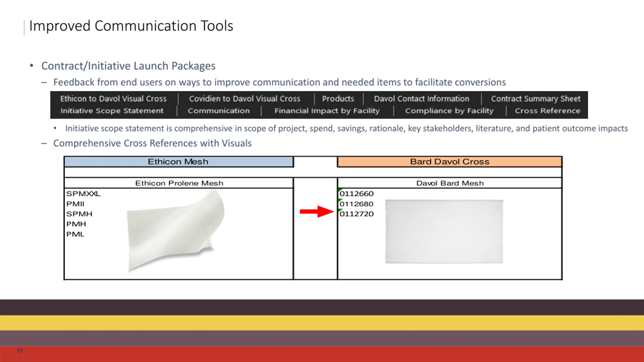Open the Ethicon to Davol Visual Cross tab
The width and height of the screenshot is (644, 362).
click(x=113, y=99)
